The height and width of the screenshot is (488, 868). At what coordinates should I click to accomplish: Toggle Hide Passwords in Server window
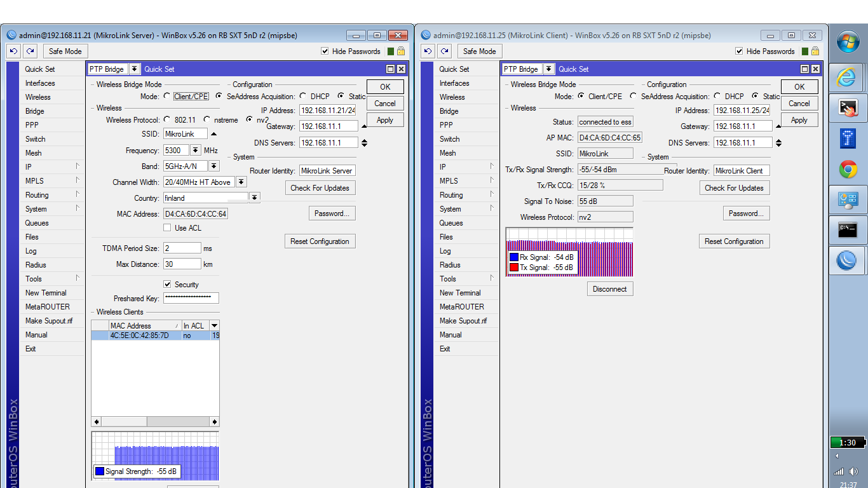tap(325, 51)
